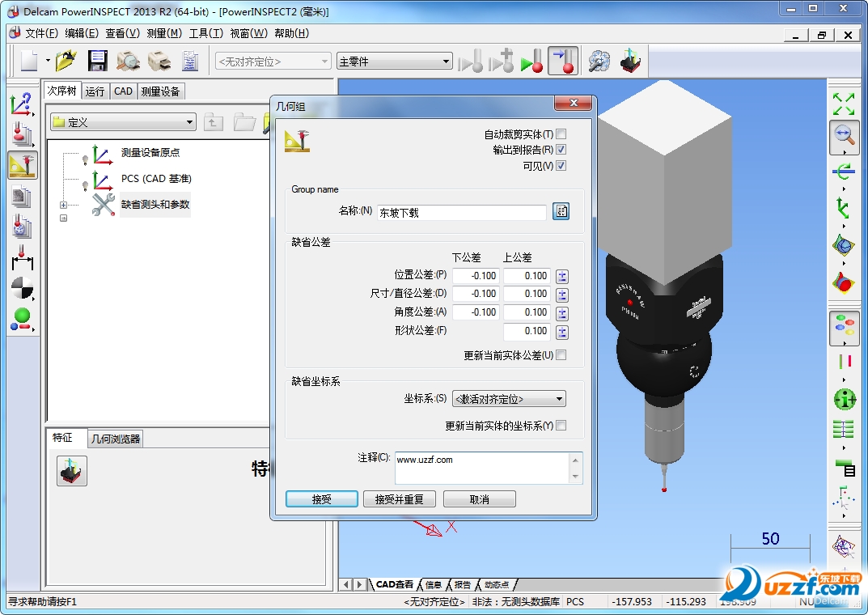This screenshot has height=615, width=868.
Task: Save using the floppy disk icon
Action: pyautogui.click(x=97, y=61)
